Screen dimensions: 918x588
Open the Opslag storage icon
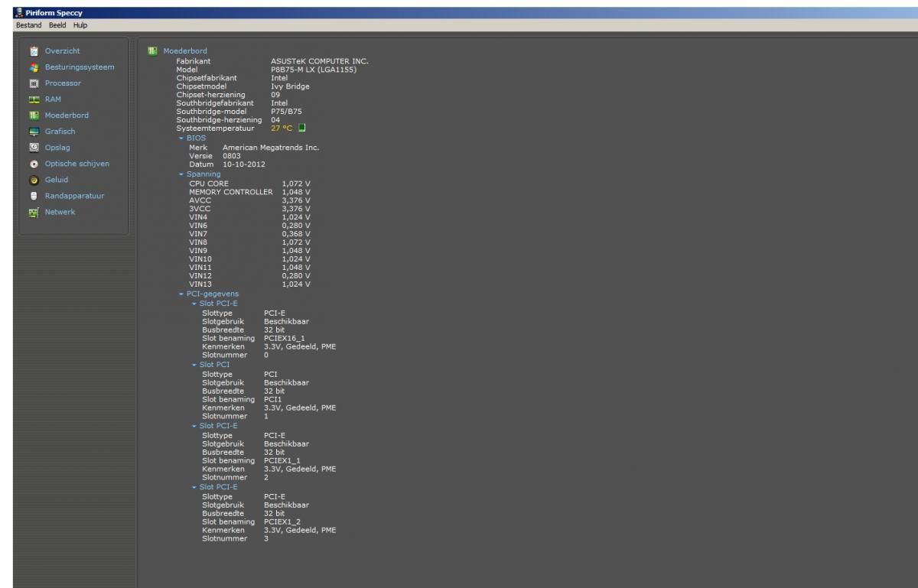33,148
